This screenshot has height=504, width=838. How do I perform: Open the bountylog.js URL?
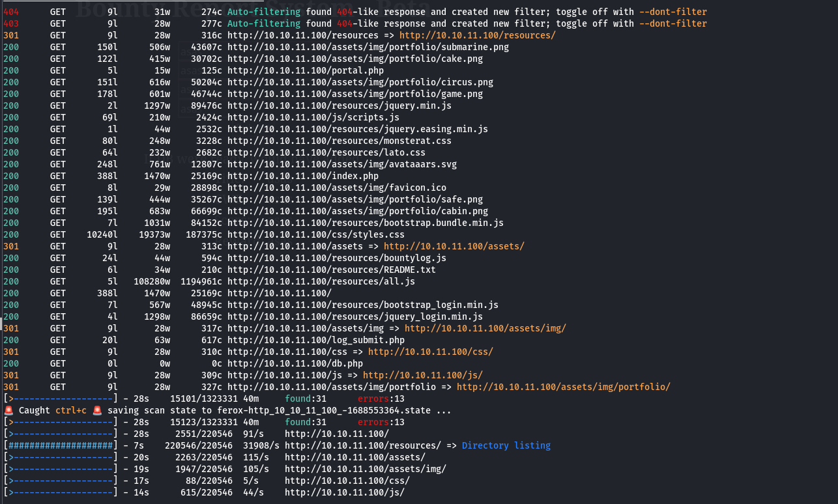pos(337,258)
